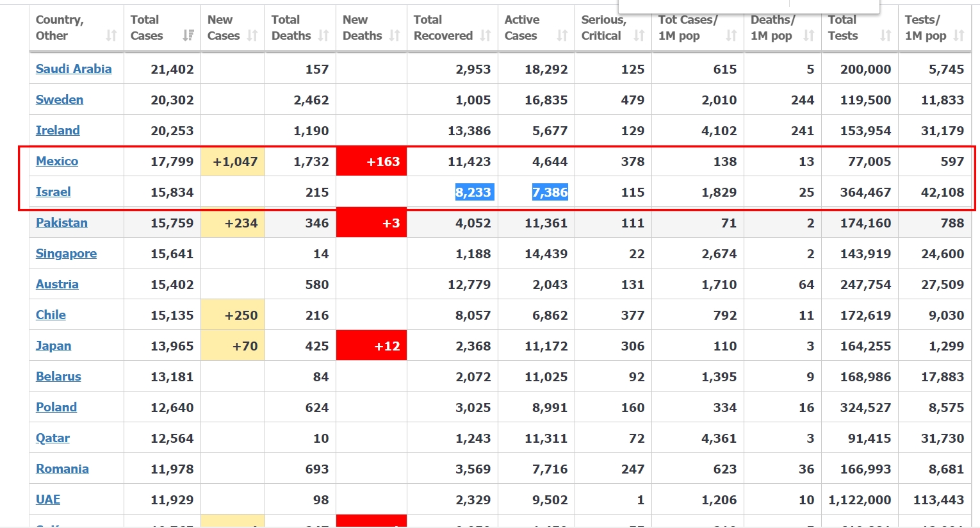Sort by New Deaths arrow icon

pos(395,36)
